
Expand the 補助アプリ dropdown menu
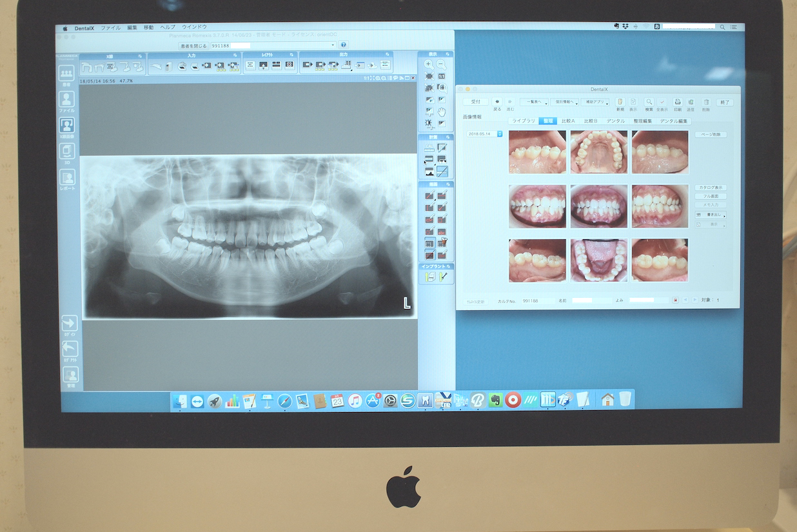tap(595, 102)
